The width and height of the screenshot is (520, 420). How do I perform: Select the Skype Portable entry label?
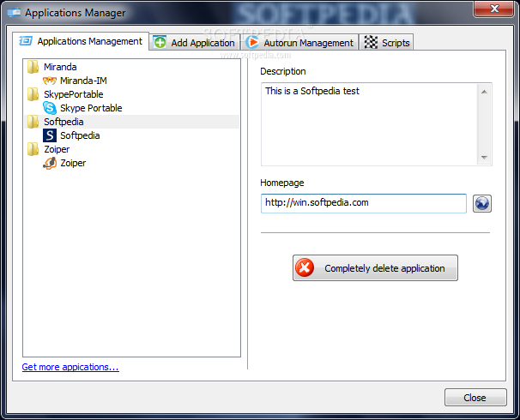[x=91, y=108]
